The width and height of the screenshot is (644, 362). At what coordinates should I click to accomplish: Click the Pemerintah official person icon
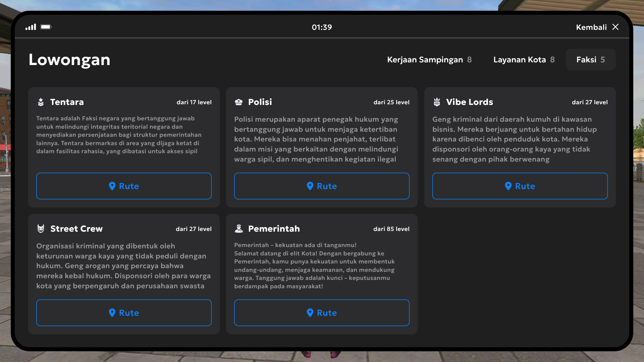[x=238, y=229]
